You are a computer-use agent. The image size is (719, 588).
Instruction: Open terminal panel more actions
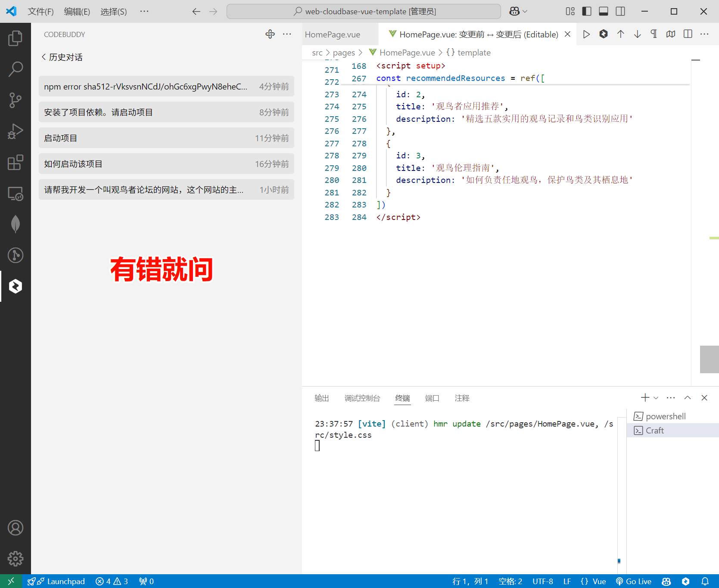click(671, 398)
